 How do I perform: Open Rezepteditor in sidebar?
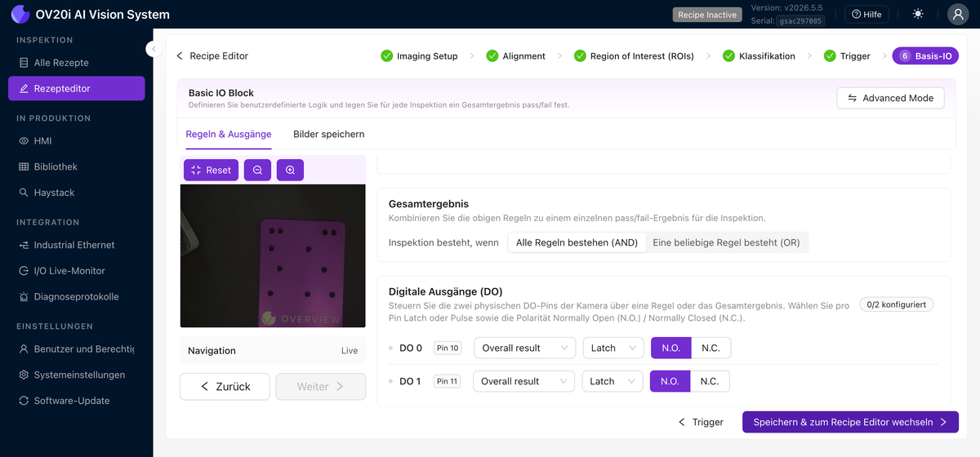77,88
